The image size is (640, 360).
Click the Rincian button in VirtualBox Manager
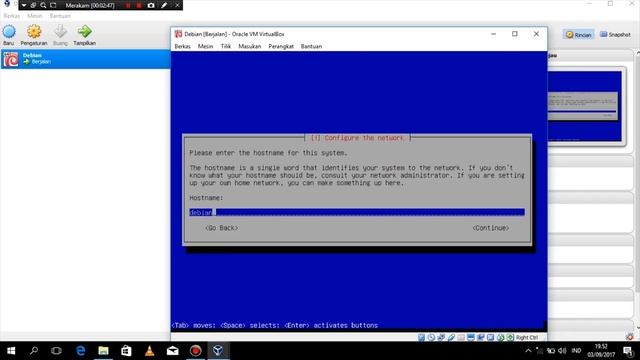pyautogui.click(x=578, y=35)
